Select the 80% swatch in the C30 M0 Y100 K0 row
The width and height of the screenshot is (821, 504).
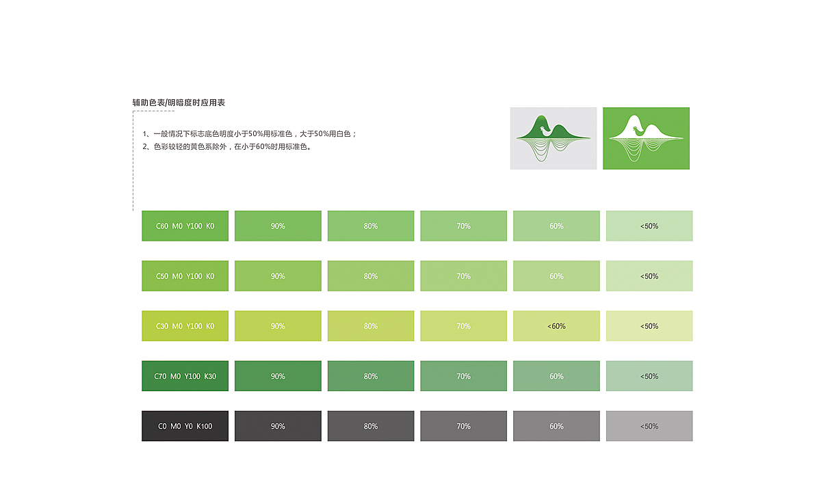pyautogui.click(x=371, y=326)
